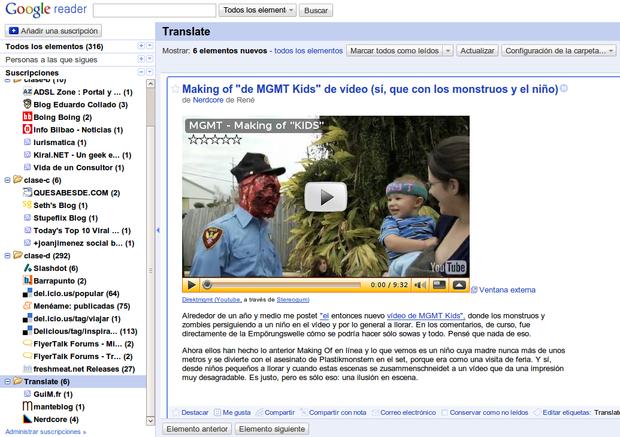
Task: Click the Google Reader logo
Action: click(46, 9)
